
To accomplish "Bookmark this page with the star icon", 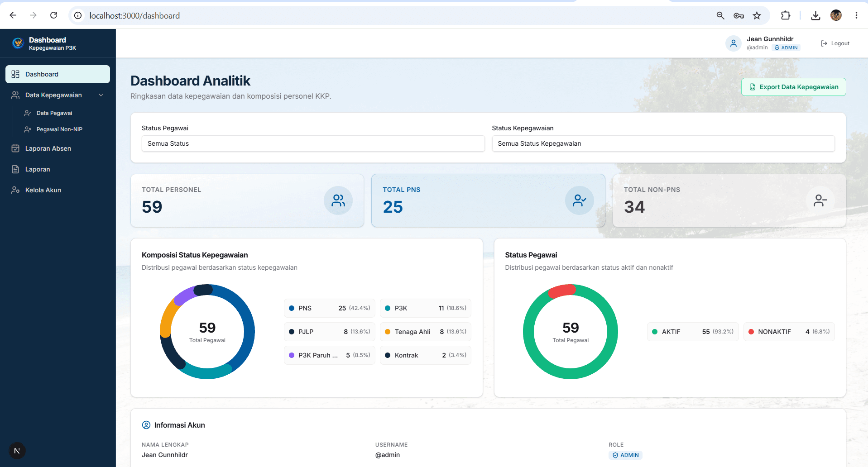I will pos(757,15).
